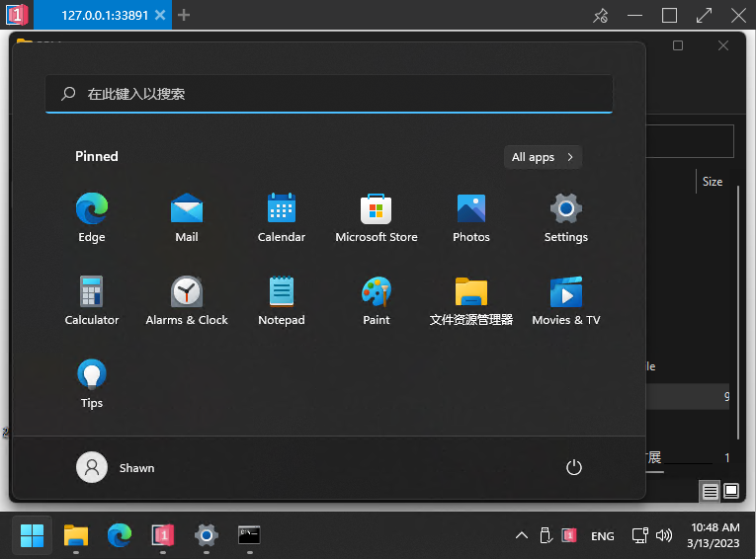
Task: Open Alarms & Clock
Action: tap(187, 300)
